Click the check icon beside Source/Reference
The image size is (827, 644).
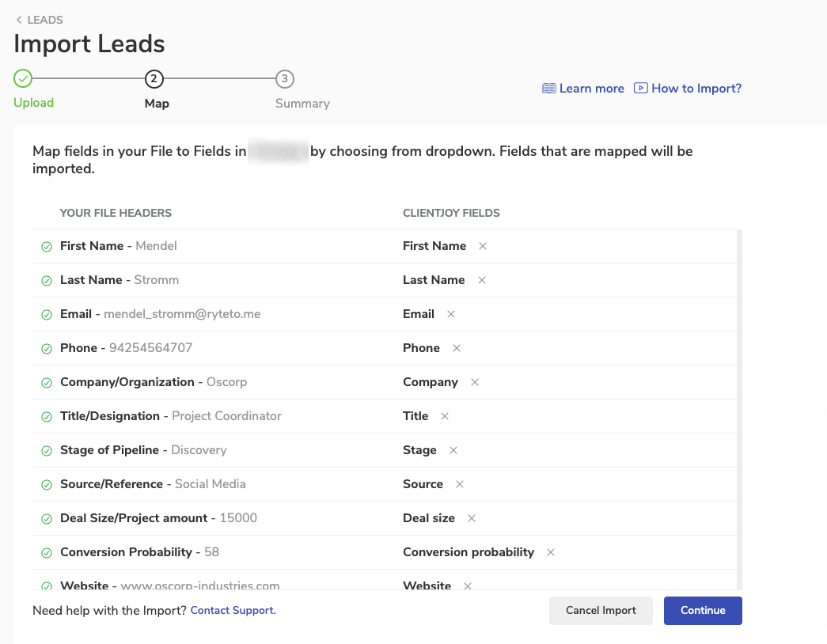[x=47, y=485]
